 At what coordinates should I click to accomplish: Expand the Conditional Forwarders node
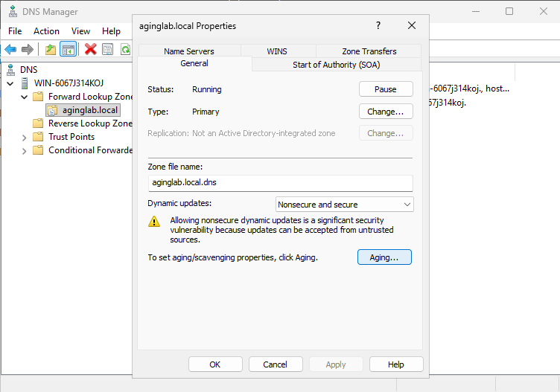click(x=24, y=151)
